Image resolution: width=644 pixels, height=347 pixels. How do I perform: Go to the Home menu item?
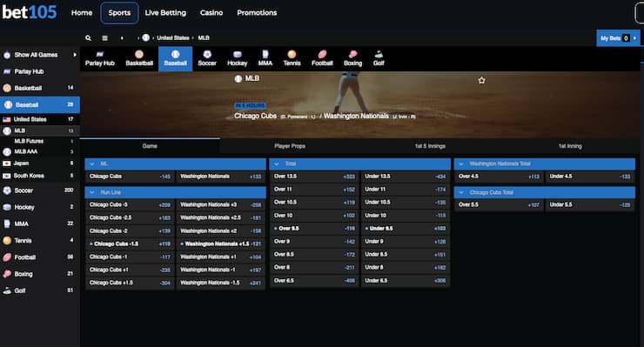click(x=82, y=13)
